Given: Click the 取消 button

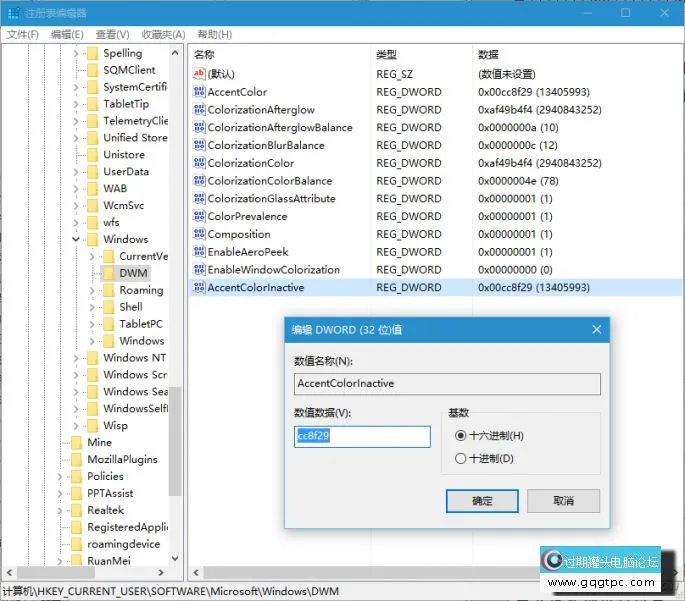Looking at the screenshot, I should (x=563, y=501).
